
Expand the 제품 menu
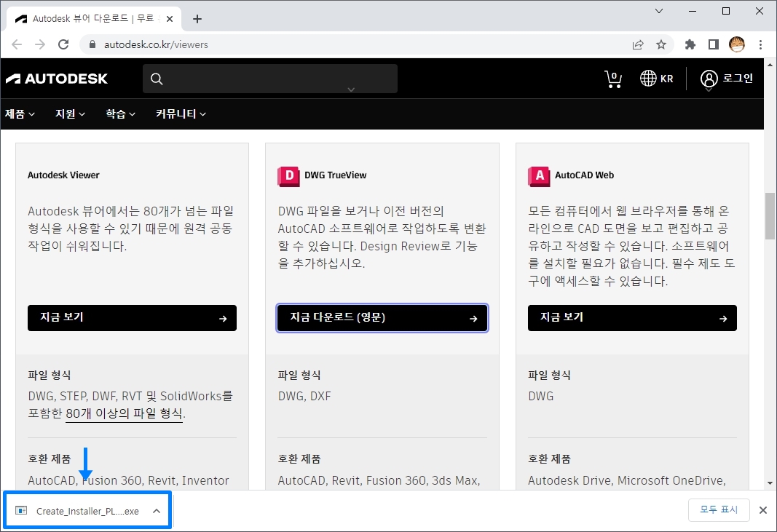(20, 114)
